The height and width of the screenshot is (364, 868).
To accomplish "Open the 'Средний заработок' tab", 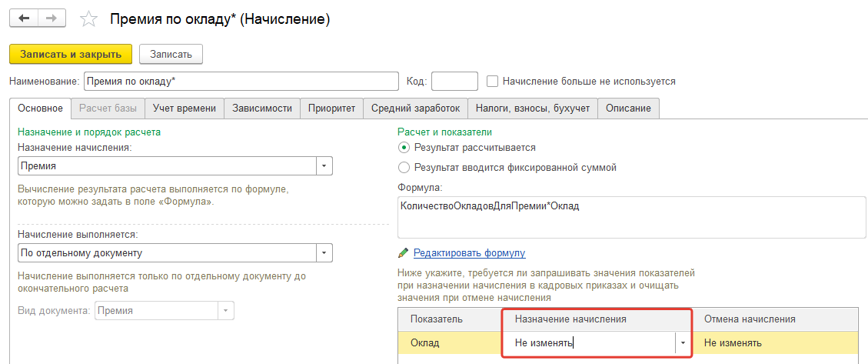I will click(415, 109).
